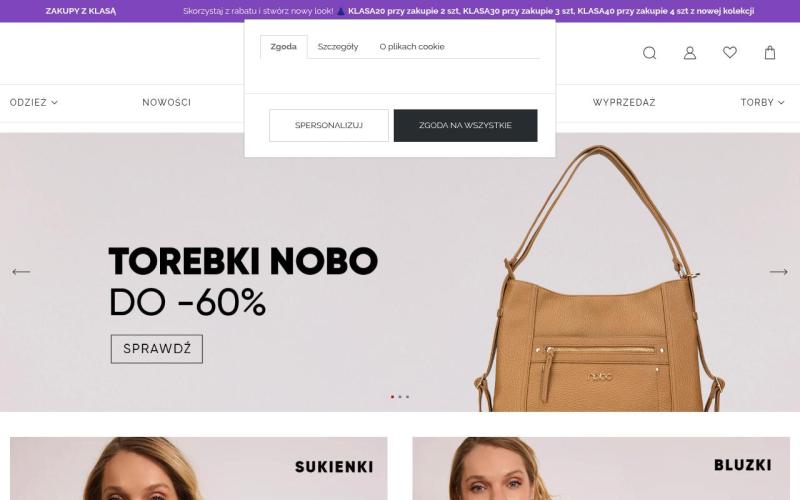Open the wishlist heart icon
The image size is (800, 500).
coord(730,52)
